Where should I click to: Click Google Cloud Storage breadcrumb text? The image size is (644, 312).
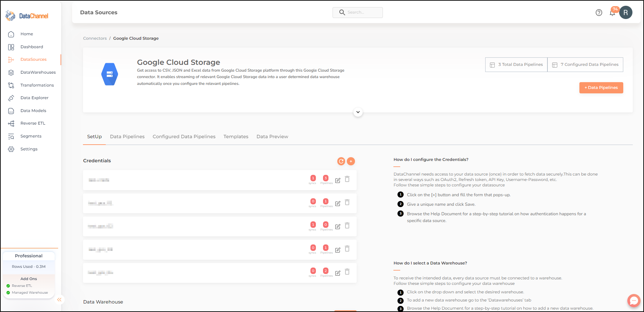(136, 38)
